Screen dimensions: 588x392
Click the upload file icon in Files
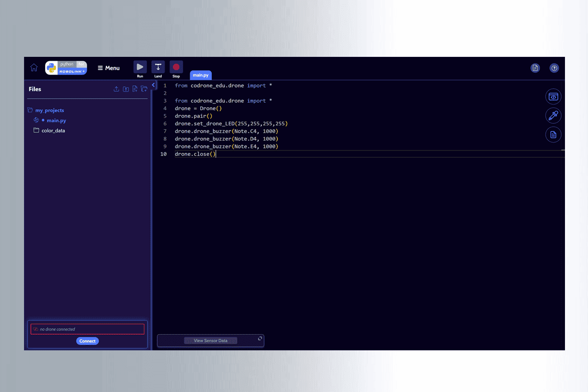coord(116,89)
